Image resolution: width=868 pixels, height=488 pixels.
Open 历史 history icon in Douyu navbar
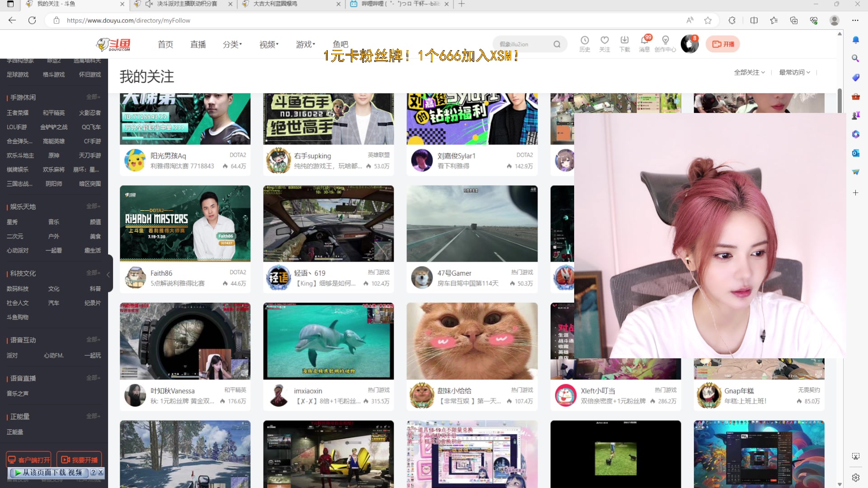[x=585, y=43]
